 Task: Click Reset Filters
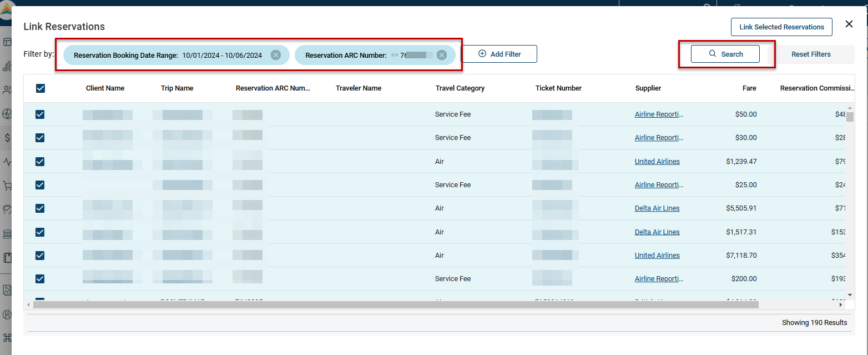[811, 54]
